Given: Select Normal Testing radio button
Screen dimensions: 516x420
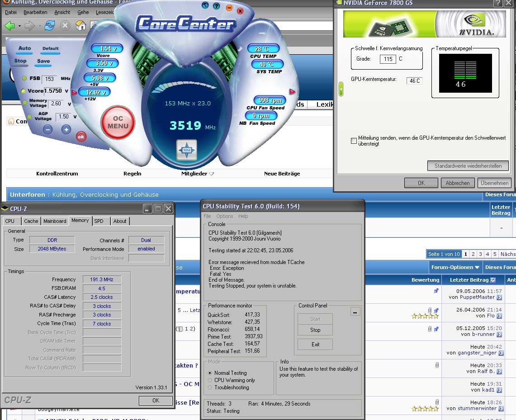Looking at the screenshot, I should (x=210, y=373).
